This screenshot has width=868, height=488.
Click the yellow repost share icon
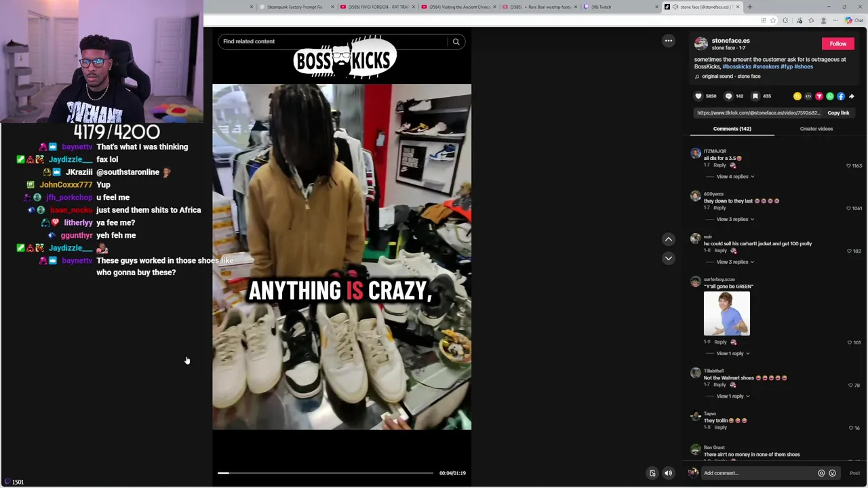pos(797,96)
